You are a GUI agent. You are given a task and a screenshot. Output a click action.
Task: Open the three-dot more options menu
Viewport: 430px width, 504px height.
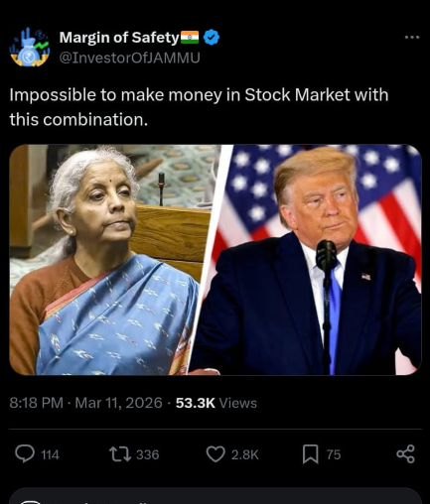(412, 38)
